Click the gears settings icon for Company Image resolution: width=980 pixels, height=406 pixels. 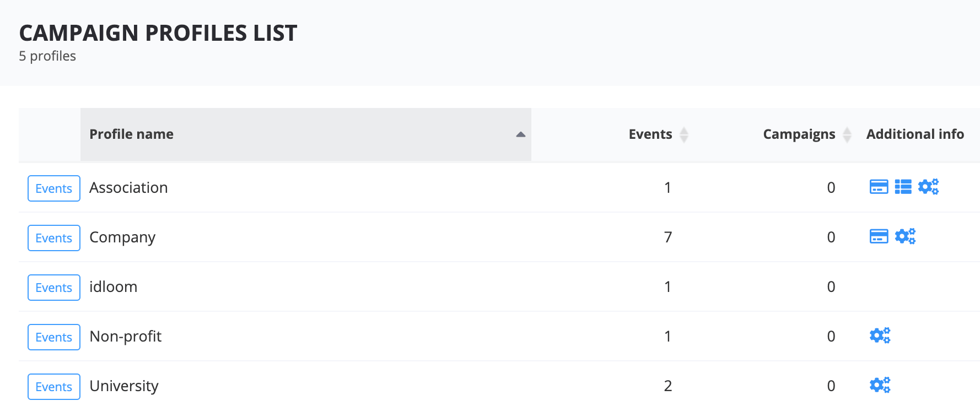904,237
